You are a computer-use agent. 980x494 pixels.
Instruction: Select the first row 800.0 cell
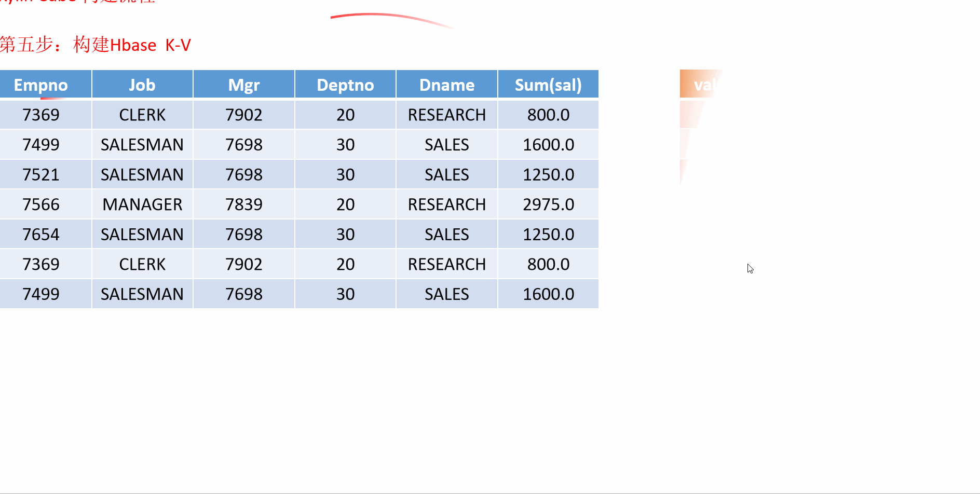(548, 115)
